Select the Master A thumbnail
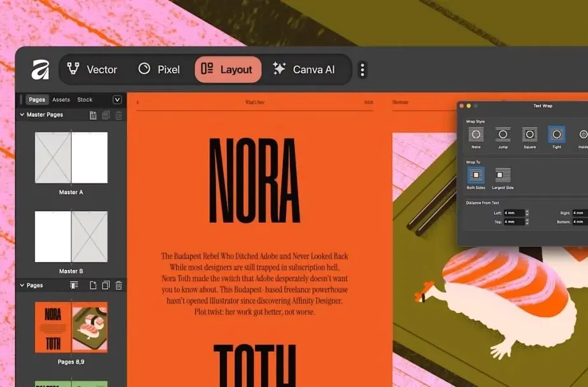 71,158
